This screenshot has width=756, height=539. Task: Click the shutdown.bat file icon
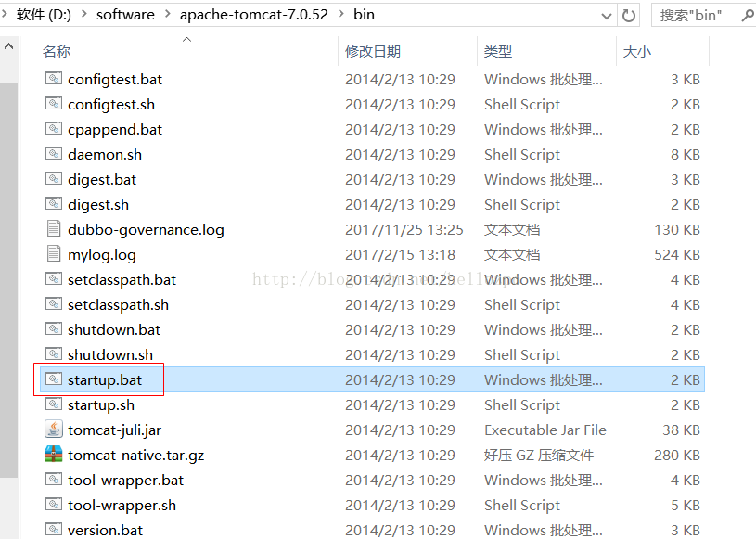pos(54,328)
